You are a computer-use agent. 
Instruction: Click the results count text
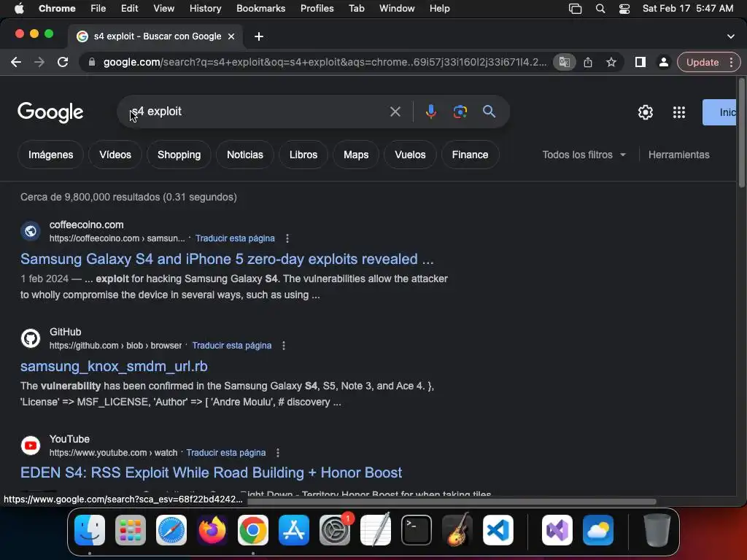(x=128, y=197)
